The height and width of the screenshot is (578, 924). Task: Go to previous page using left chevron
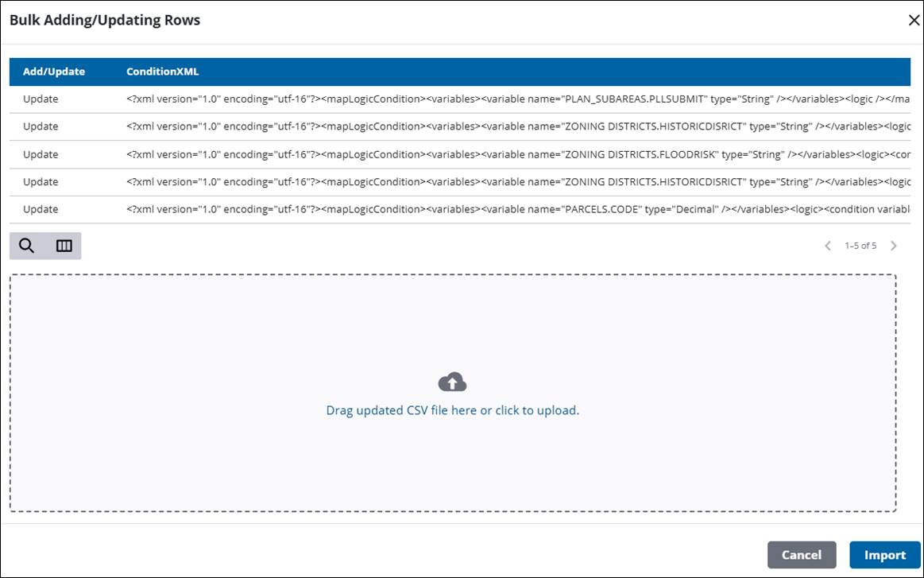point(827,246)
